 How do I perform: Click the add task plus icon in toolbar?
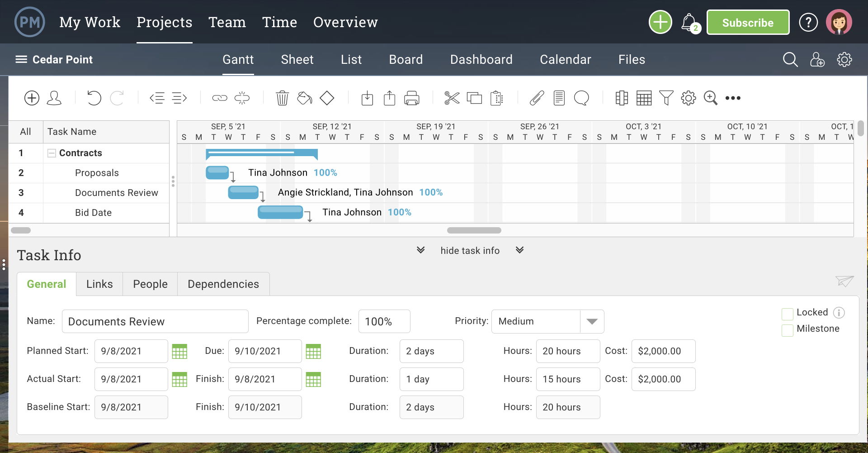tap(32, 98)
